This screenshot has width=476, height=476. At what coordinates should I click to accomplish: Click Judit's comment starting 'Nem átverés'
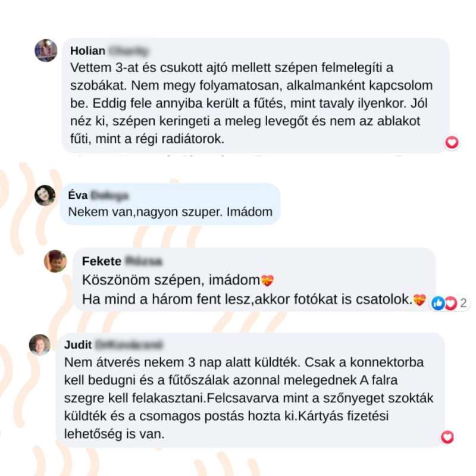pyautogui.click(x=249, y=398)
